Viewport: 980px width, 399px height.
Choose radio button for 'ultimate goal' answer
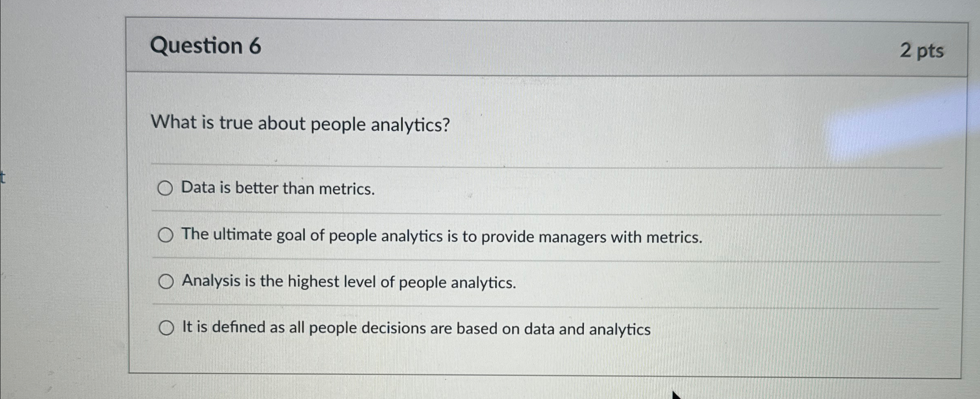coord(166,235)
